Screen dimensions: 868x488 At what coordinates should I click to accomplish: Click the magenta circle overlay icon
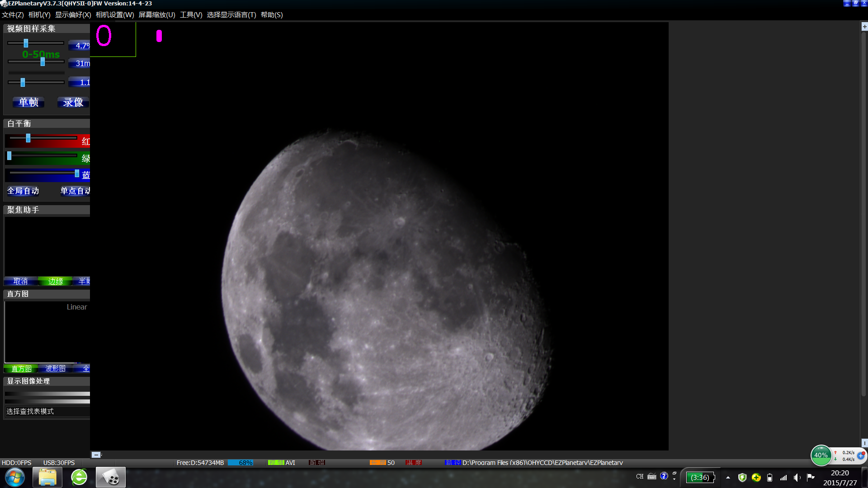[x=104, y=36]
